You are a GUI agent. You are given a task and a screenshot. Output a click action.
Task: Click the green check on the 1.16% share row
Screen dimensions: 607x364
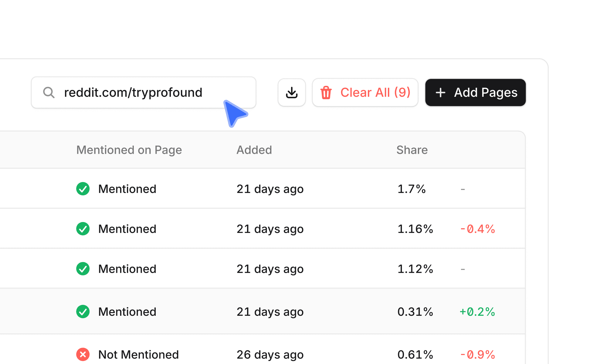click(x=83, y=229)
